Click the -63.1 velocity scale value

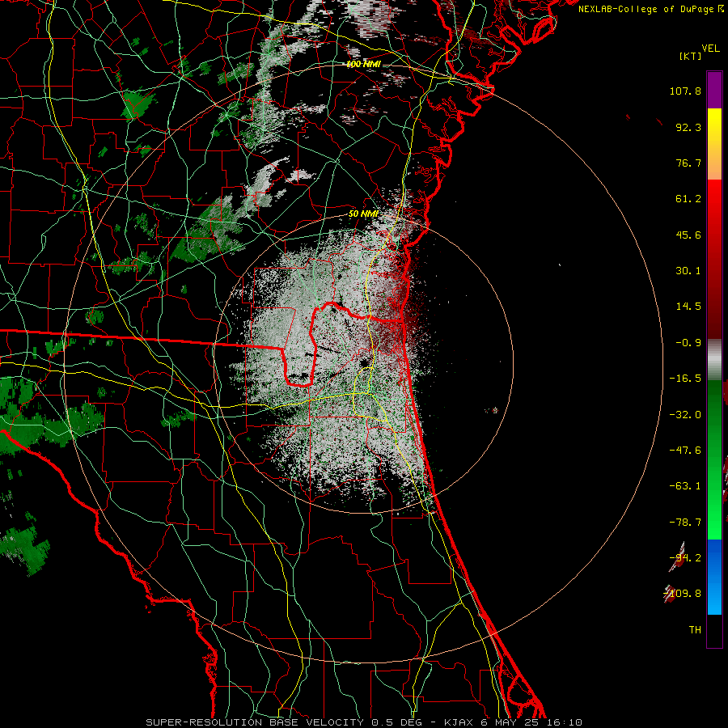(685, 486)
